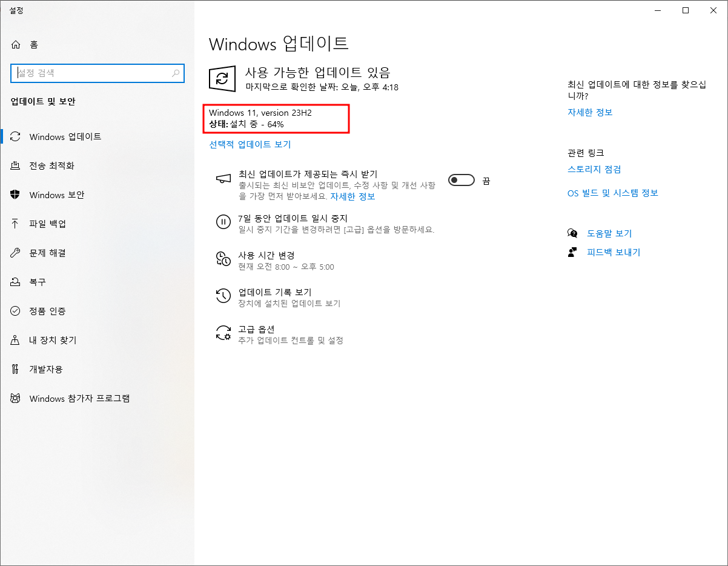
Task: Click the megaphone icon for latest updates
Action: pos(223,178)
